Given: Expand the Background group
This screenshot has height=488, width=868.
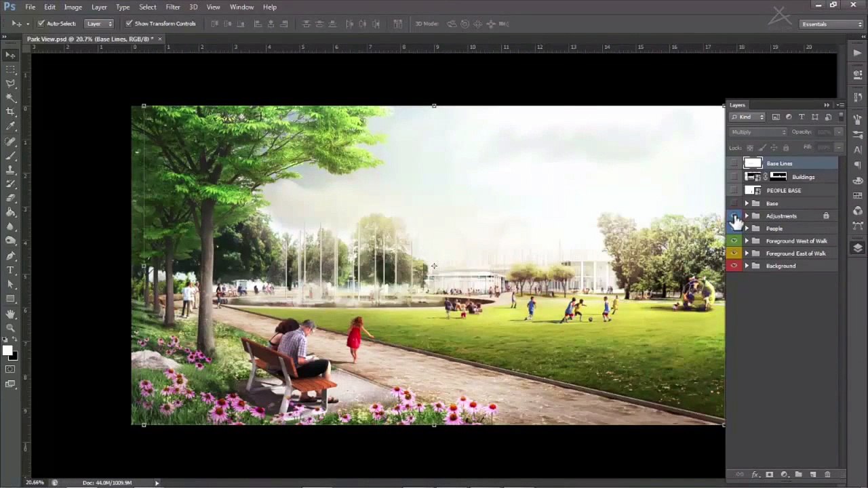Looking at the screenshot, I should (x=747, y=266).
